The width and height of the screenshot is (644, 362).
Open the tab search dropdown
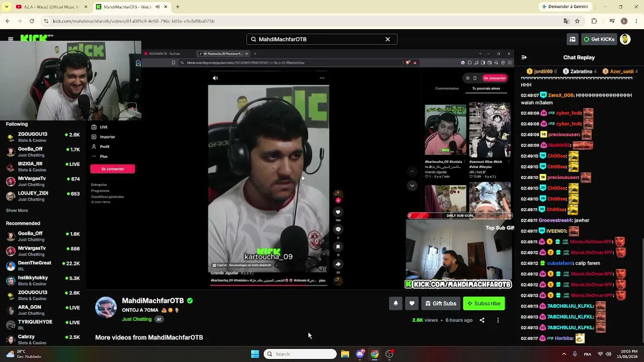(x=6, y=7)
